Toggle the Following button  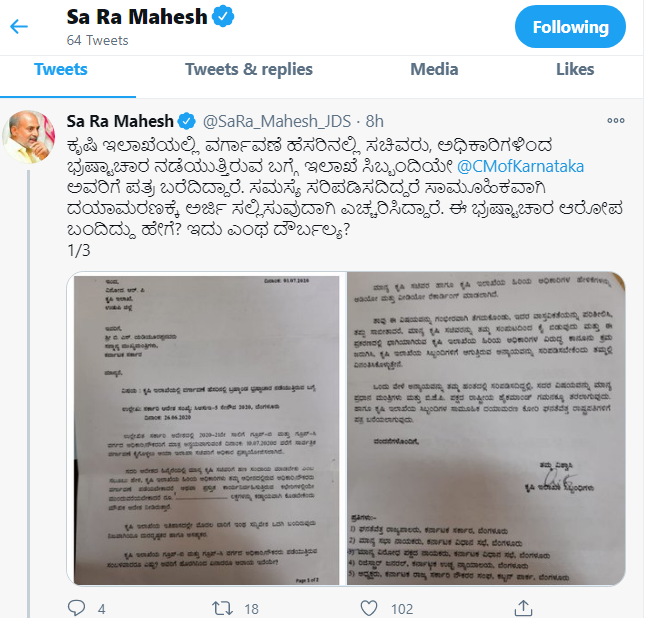pos(570,27)
